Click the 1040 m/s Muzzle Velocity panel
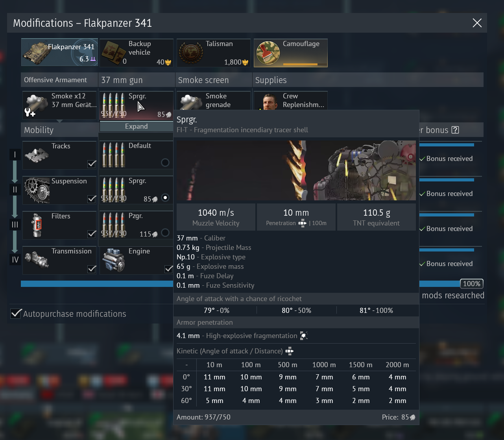This screenshot has height=440, width=504. [x=216, y=217]
